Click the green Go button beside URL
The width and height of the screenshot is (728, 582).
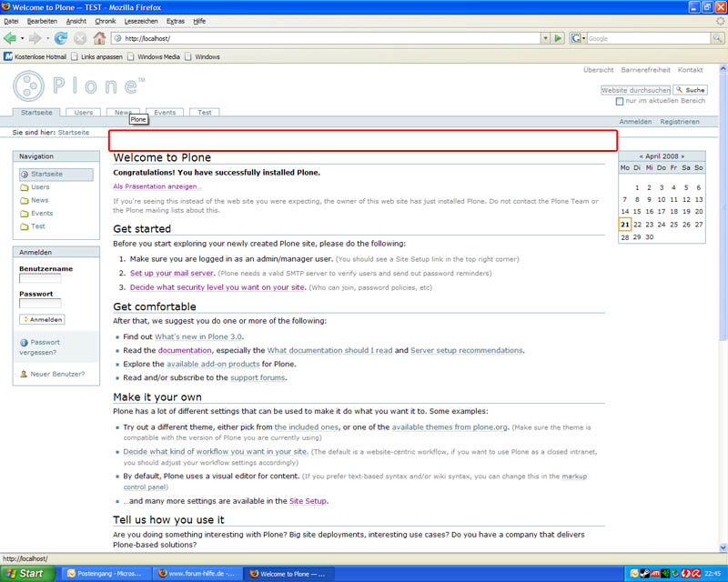coord(558,38)
